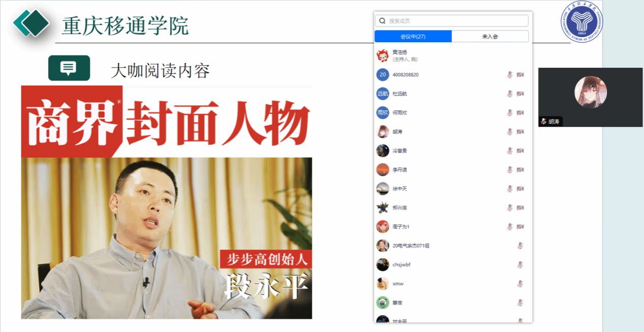Click the muted microphone icon for 4008208820
Image resolution: width=644 pixels, height=332 pixels.
(509, 75)
